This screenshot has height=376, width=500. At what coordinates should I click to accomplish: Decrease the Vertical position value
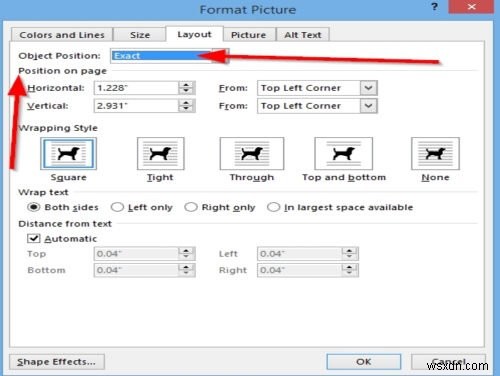186,109
